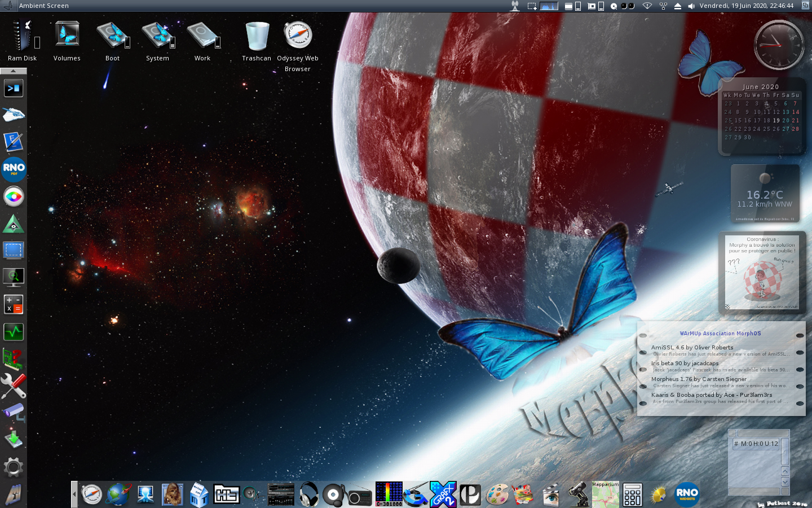812x508 pixels.
Task: Open the globe network icon in dock
Action: coord(118,494)
